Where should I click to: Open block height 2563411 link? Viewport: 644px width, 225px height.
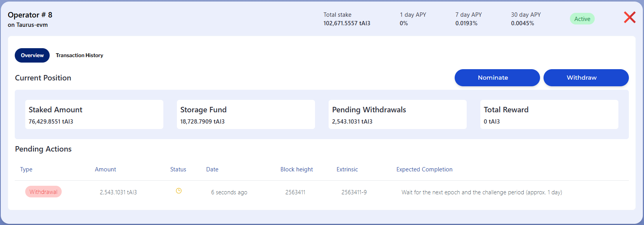point(295,192)
